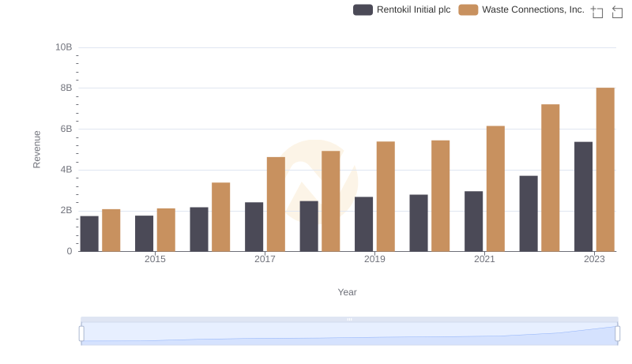632x364 pixels.
Task: Click the 2017 x-axis label
Action: 265,259
